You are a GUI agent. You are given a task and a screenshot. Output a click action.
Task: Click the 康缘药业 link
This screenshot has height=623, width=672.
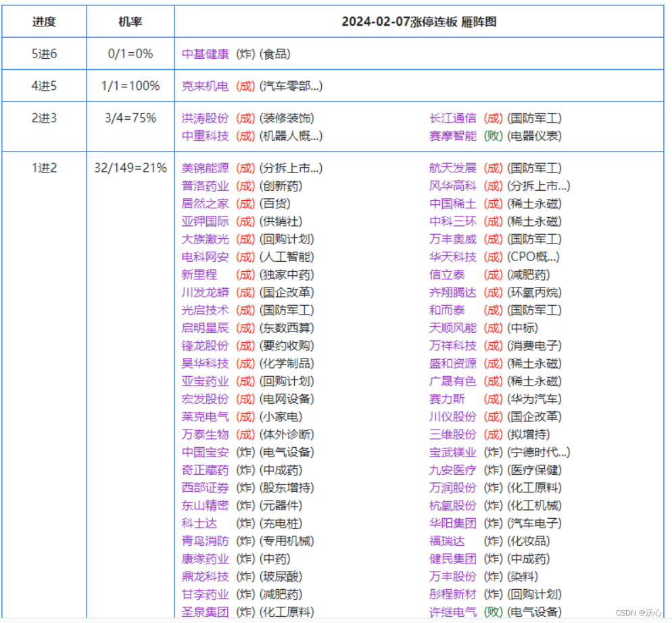click(206, 559)
